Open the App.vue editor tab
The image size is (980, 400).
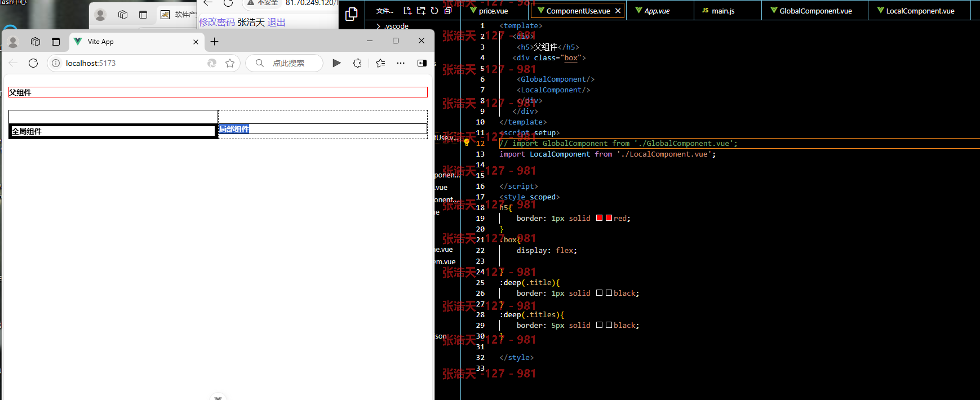click(x=657, y=11)
